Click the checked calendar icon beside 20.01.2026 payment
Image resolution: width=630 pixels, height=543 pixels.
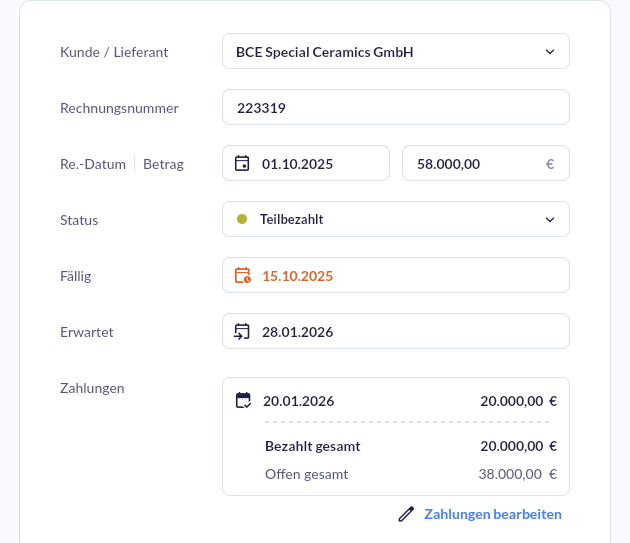tap(243, 401)
